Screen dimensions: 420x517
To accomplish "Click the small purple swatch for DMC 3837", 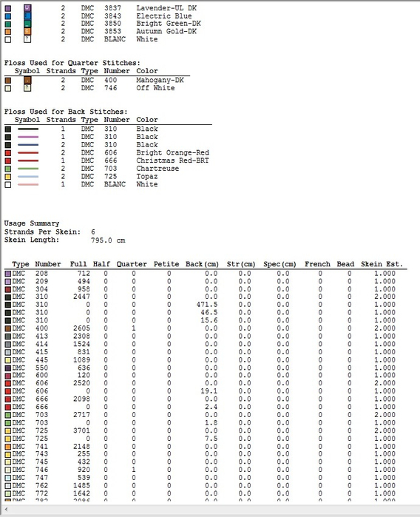I will 8,9.
